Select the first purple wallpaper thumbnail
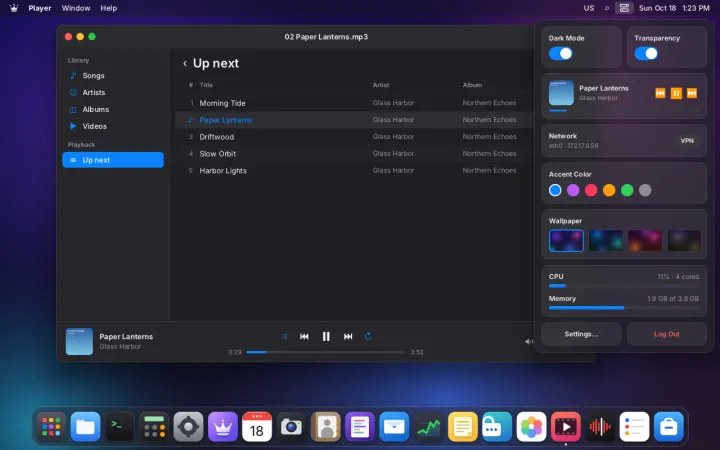 (x=566, y=241)
